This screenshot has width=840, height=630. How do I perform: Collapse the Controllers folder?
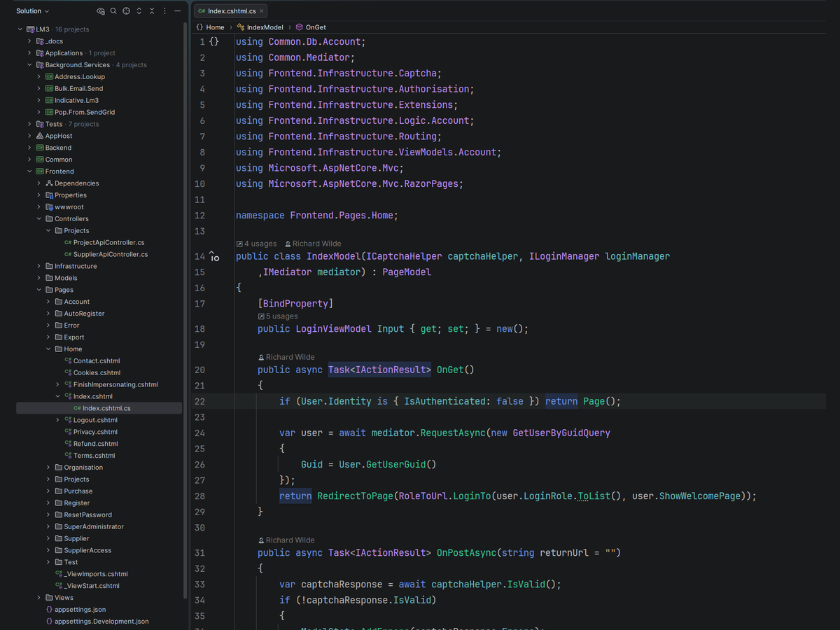coord(39,219)
